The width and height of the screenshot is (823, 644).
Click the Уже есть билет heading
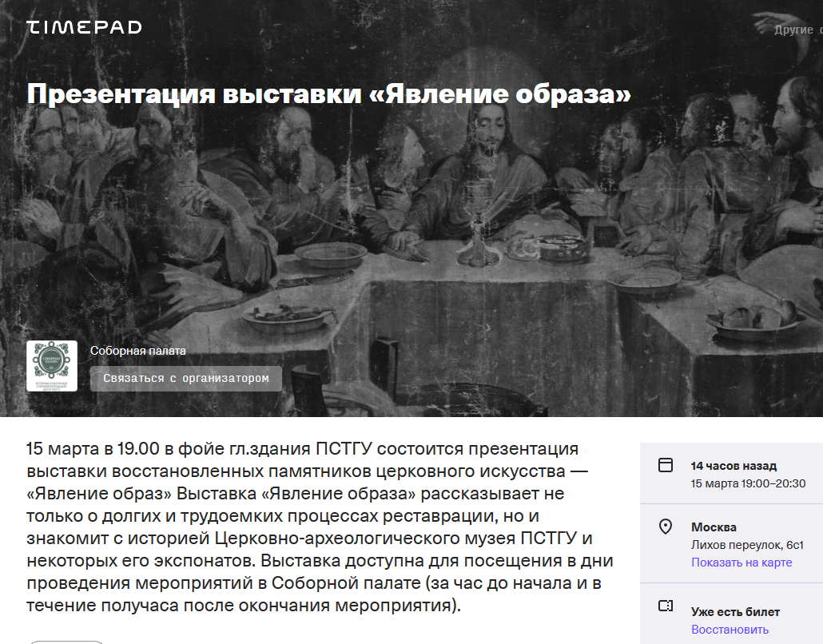pyautogui.click(x=735, y=612)
